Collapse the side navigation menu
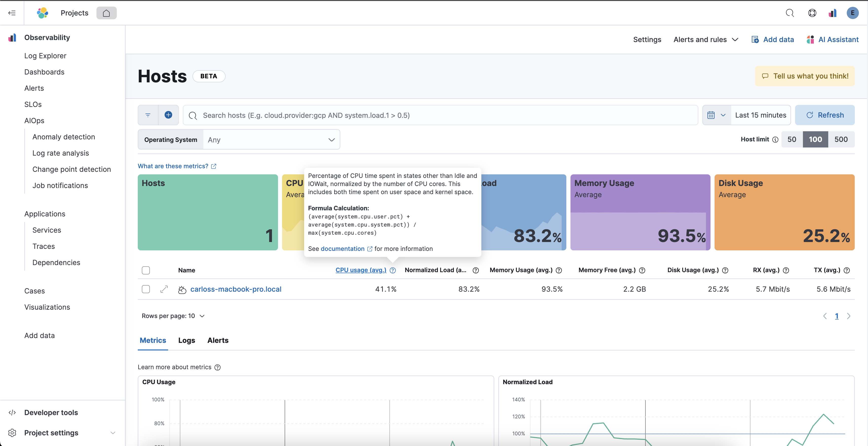The image size is (868, 446). point(12,13)
